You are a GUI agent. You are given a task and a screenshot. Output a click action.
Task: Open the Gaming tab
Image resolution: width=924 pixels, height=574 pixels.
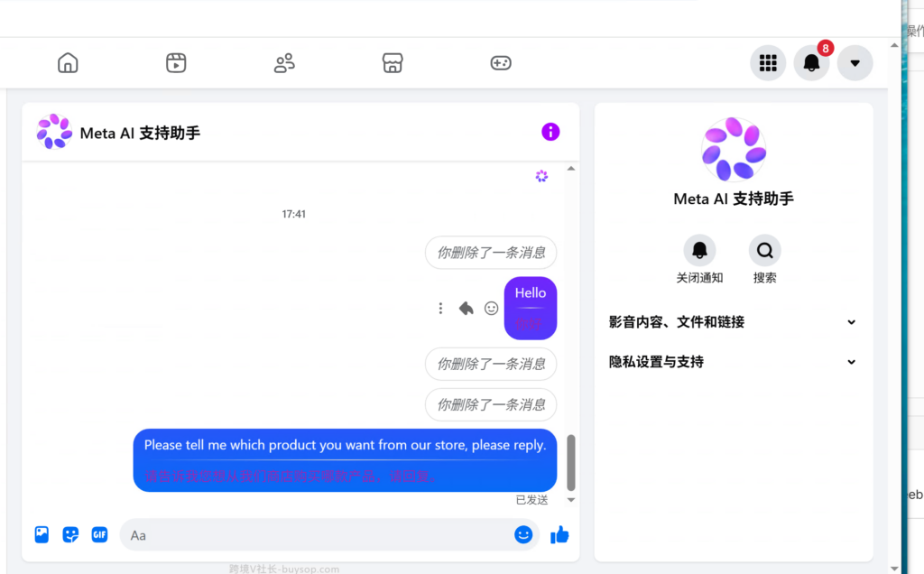501,62
